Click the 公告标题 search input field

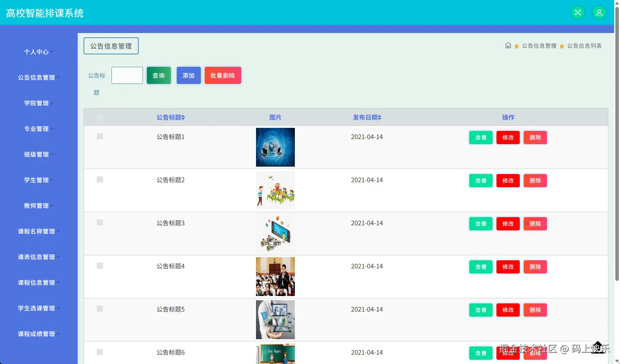click(127, 75)
